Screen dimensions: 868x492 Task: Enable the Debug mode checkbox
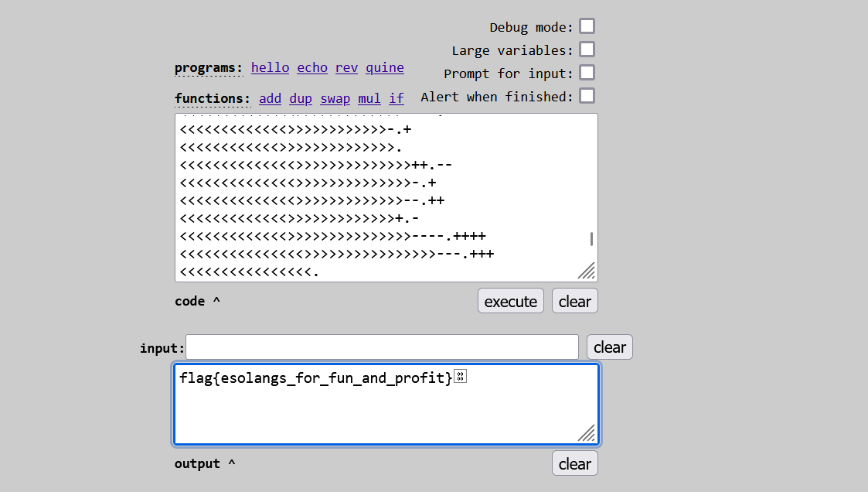tap(587, 26)
